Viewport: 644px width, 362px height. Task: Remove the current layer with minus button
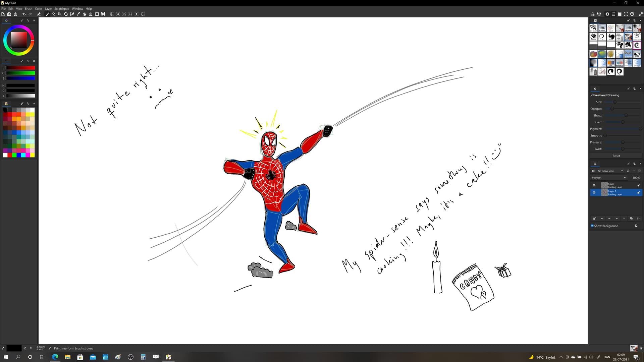click(609, 219)
